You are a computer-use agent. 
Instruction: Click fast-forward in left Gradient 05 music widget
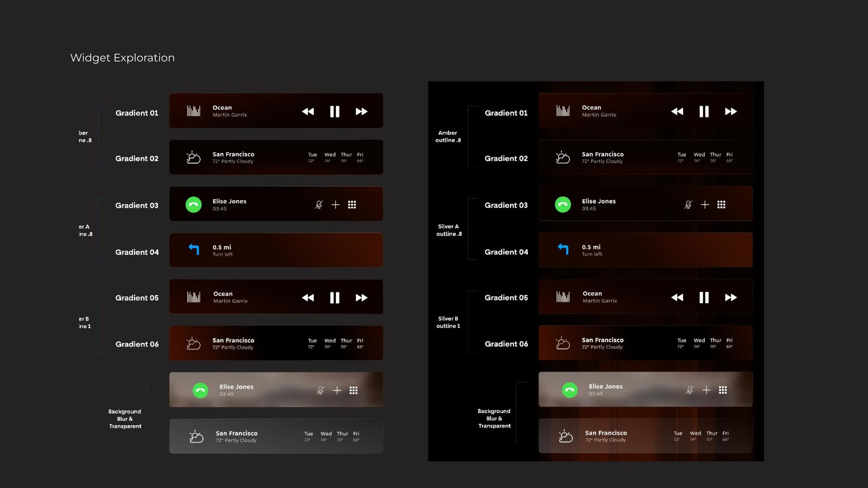(361, 297)
